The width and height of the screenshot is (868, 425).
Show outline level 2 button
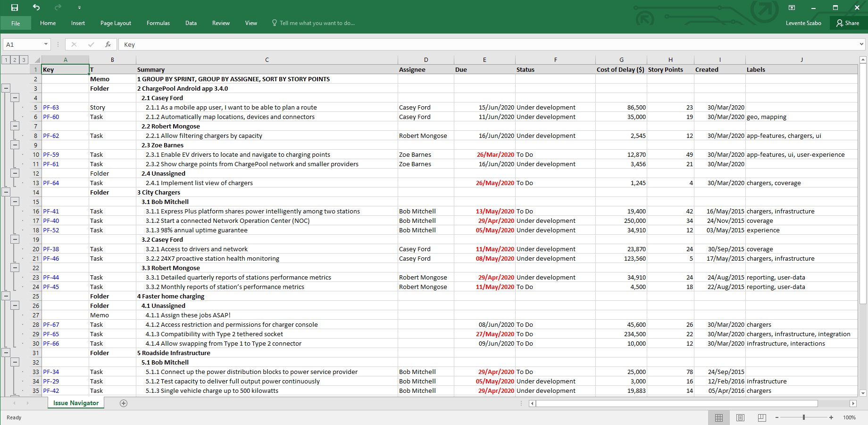click(x=15, y=60)
